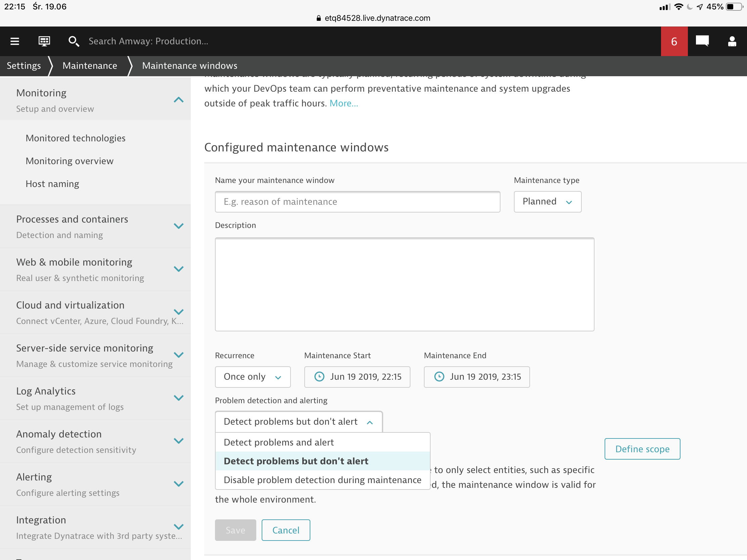Open the hamburger navigation menu
The height and width of the screenshot is (560, 747).
[x=15, y=41]
